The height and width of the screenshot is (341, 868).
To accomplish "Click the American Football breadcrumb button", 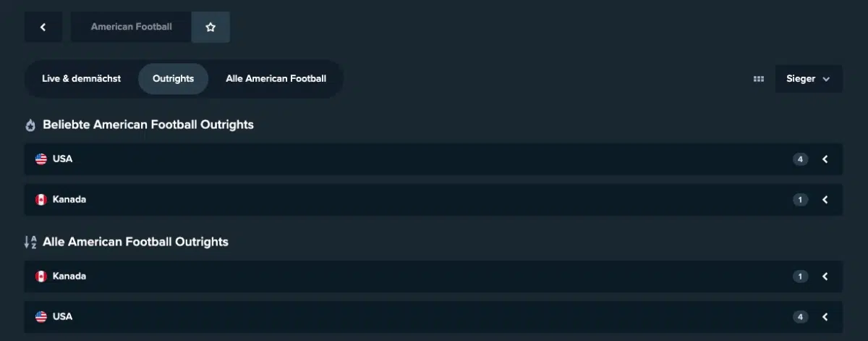I will (x=131, y=27).
